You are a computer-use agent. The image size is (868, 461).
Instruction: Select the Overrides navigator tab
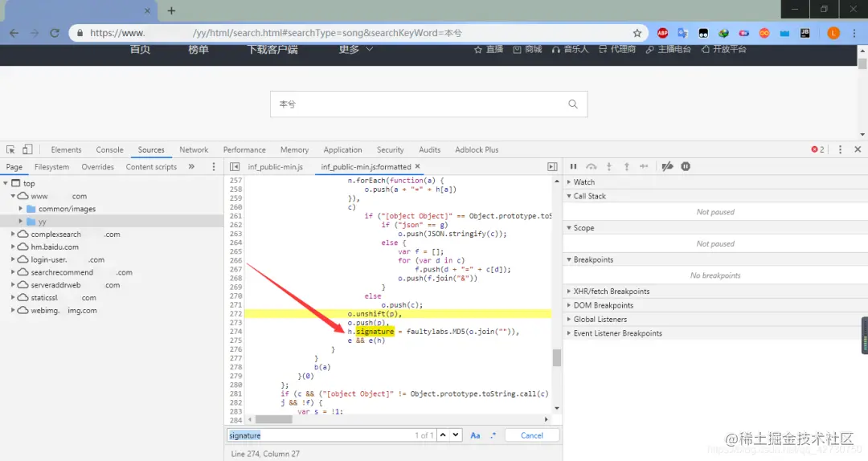tap(97, 166)
